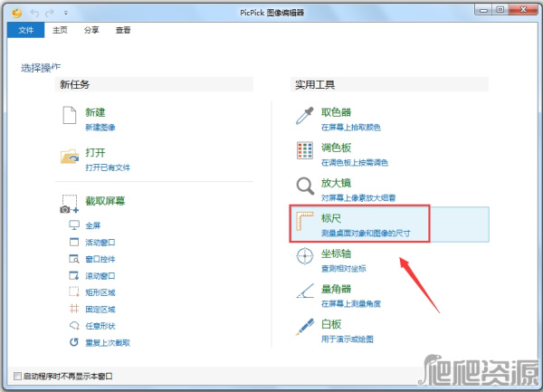Click 在调色板上按需调色 description text
The width and height of the screenshot is (543, 392).
[355, 163]
